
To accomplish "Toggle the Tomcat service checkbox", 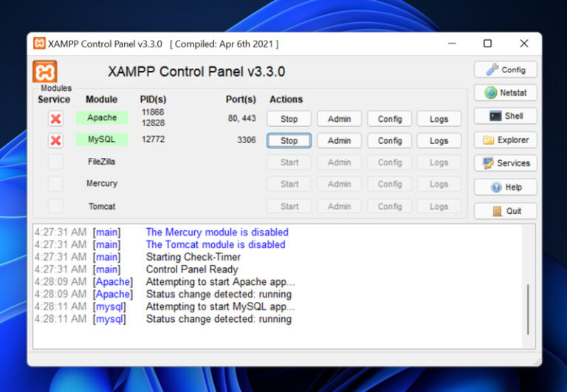I will pyautogui.click(x=55, y=206).
